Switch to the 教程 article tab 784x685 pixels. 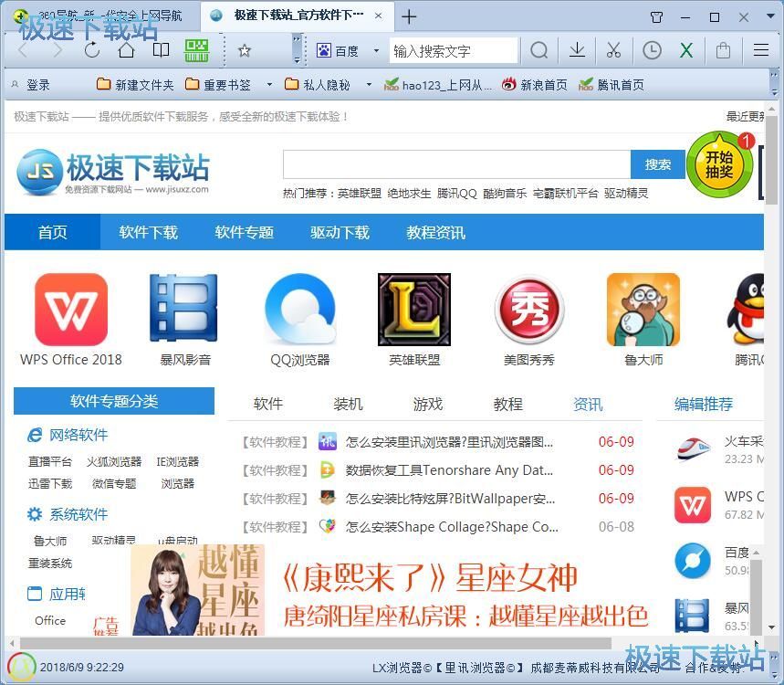(507, 404)
